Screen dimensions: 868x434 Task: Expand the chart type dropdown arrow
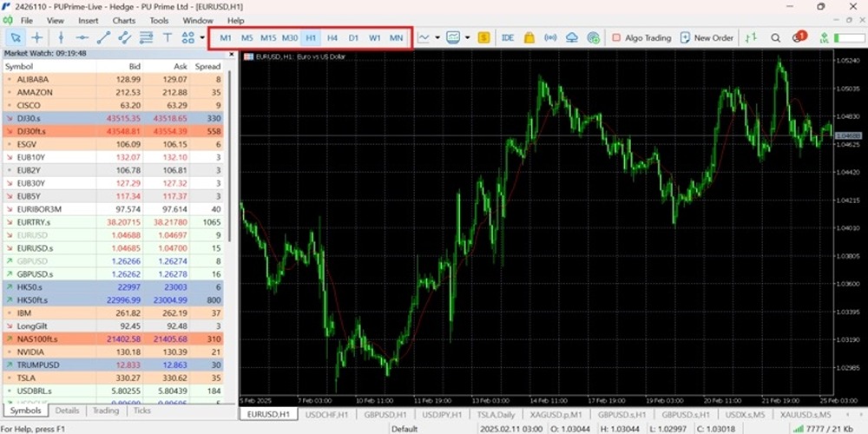tap(437, 37)
